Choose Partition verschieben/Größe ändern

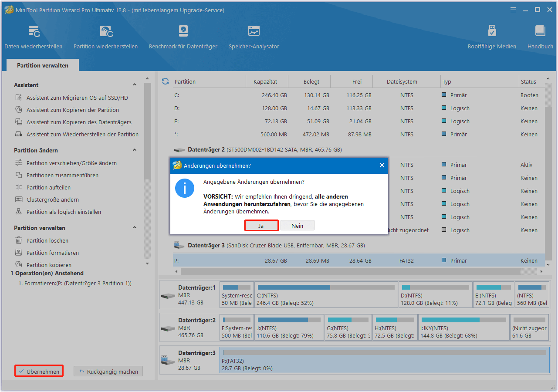coord(71,163)
